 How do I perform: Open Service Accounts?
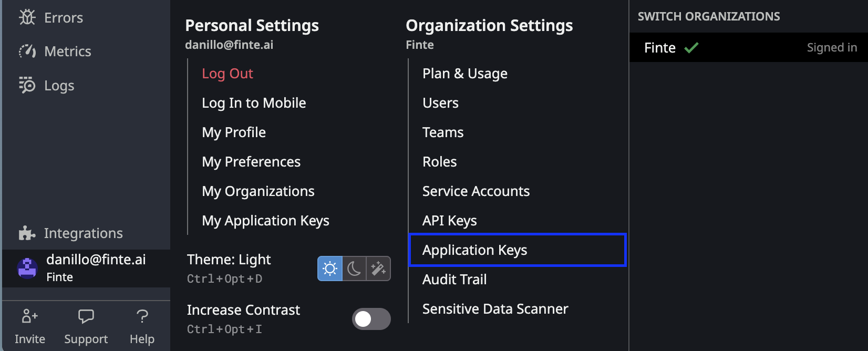(x=476, y=191)
